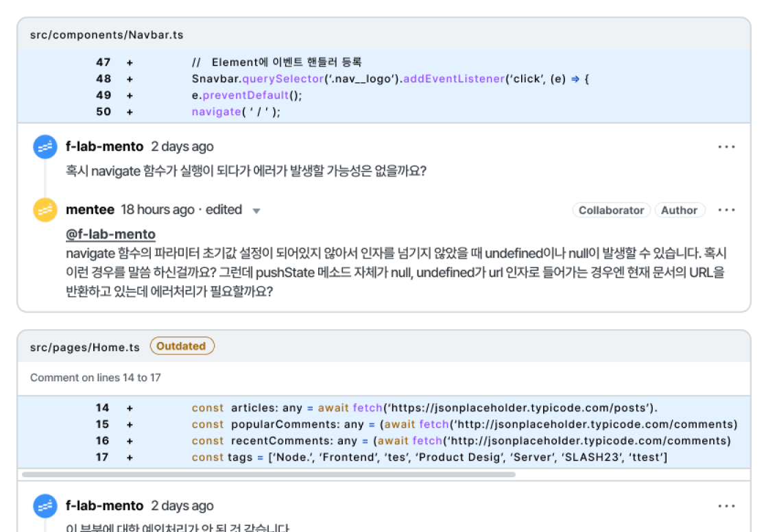
Task: Select line number 50 in Navbar.ts
Action: click(104, 112)
